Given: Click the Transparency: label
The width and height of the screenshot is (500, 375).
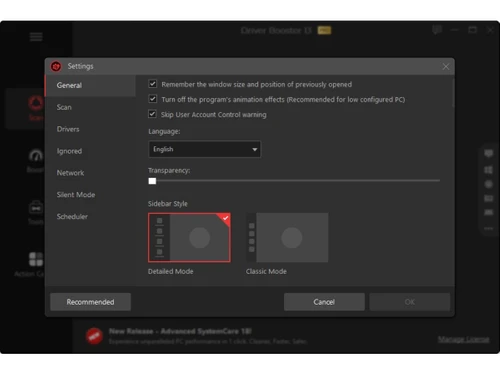Looking at the screenshot, I should point(169,170).
